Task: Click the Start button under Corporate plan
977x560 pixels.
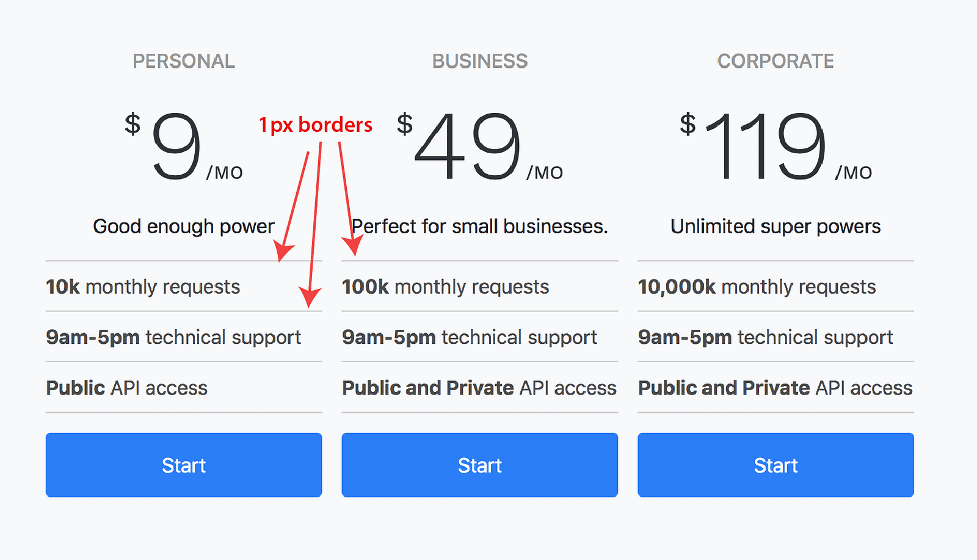Action: tap(776, 465)
